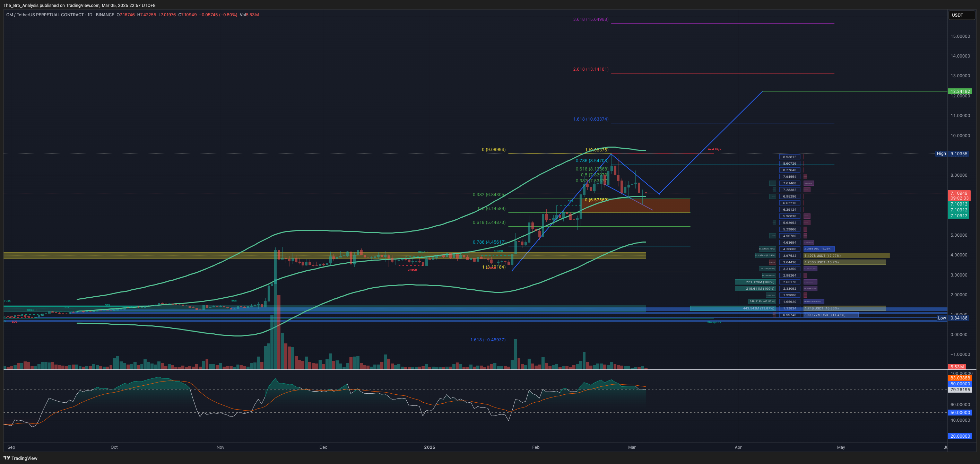Click the profile bar 219.611M (100%)
This screenshot has height=464, width=980.
[755, 289]
